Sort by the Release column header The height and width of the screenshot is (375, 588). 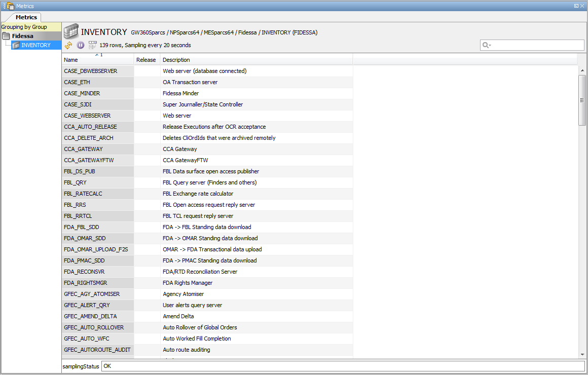tap(147, 60)
